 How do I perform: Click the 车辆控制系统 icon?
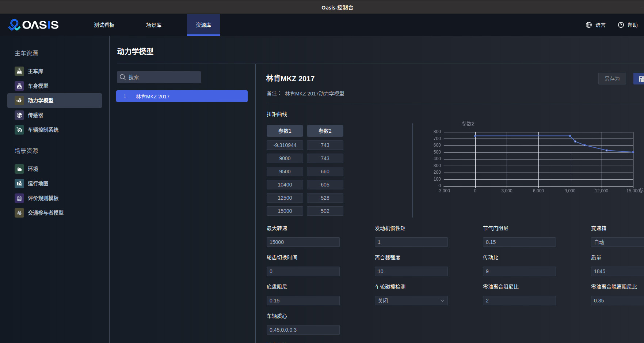click(x=19, y=130)
